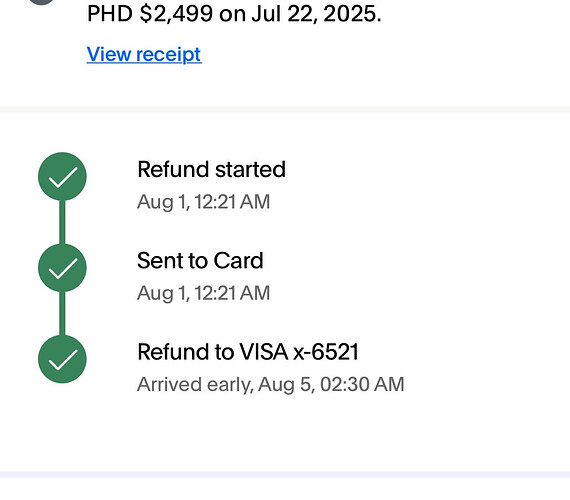The width and height of the screenshot is (570, 500).
Task: Select the Sent to Card heading
Action: pos(200,261)
